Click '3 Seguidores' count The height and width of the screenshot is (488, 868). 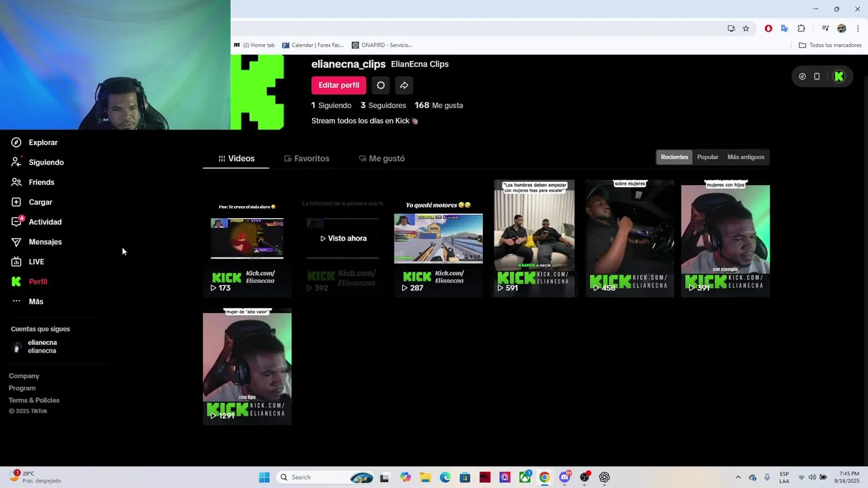click(383, 106)
